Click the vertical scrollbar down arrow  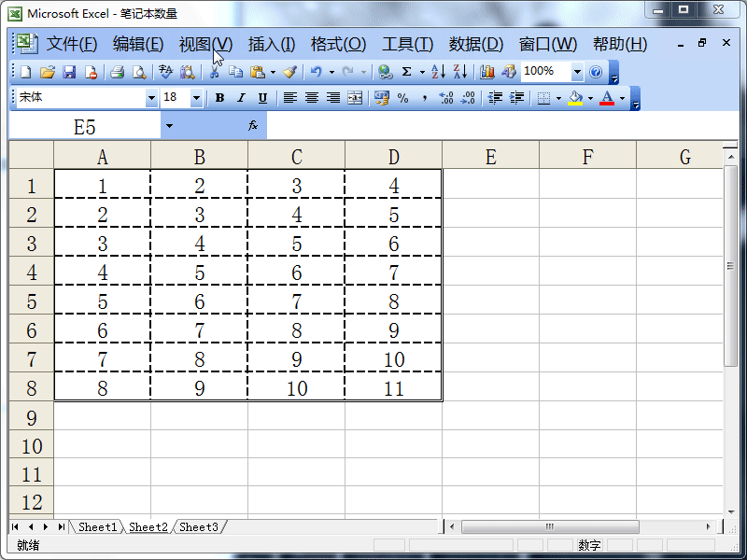(731, 512)
